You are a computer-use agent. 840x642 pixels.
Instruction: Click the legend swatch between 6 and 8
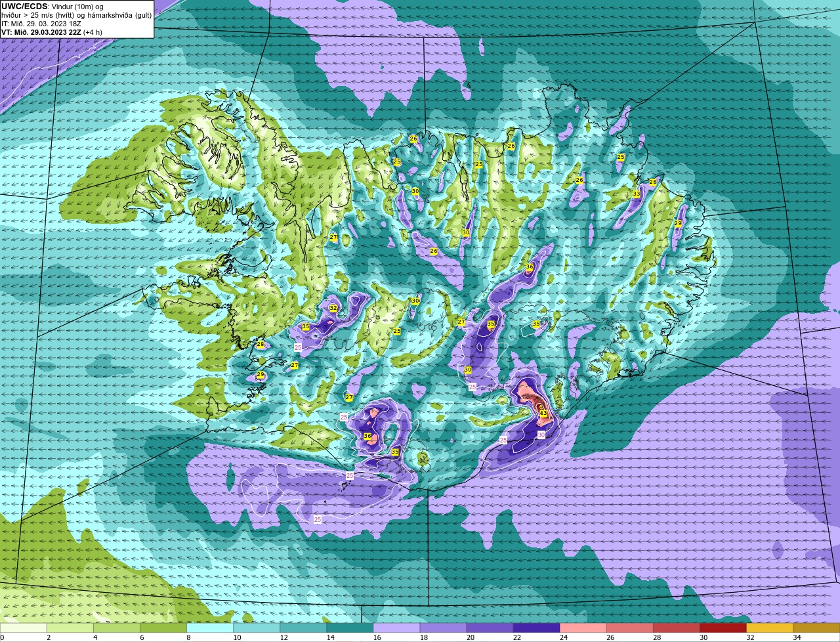(163, 628)
